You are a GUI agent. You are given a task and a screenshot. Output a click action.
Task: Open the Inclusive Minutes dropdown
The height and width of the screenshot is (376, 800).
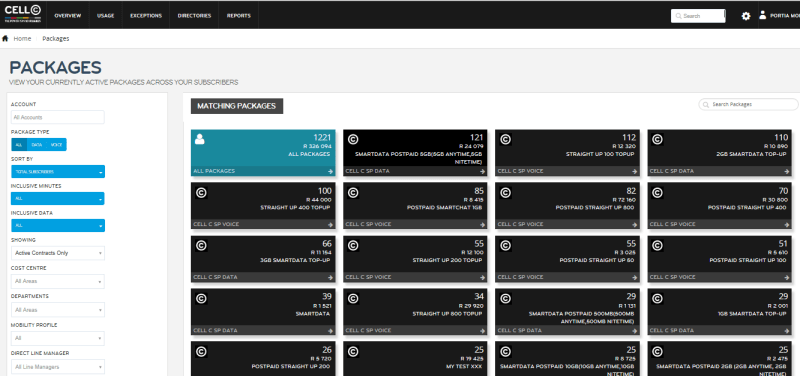58,198
